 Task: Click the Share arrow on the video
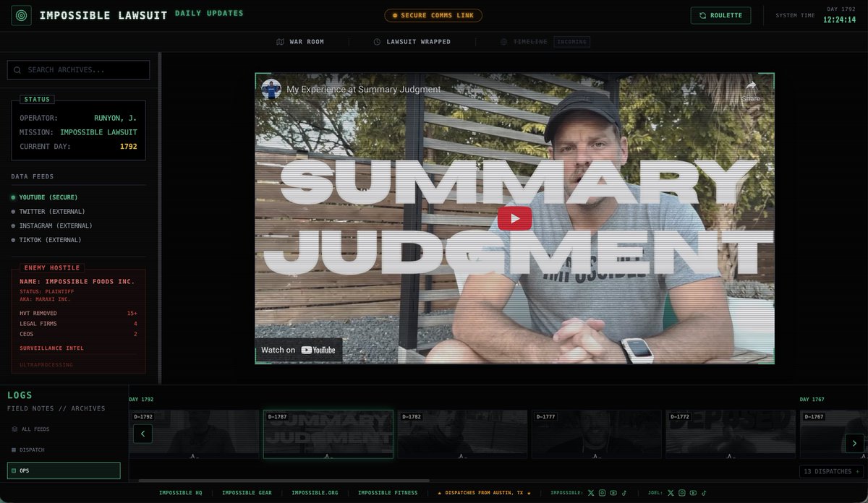point(750,90)
